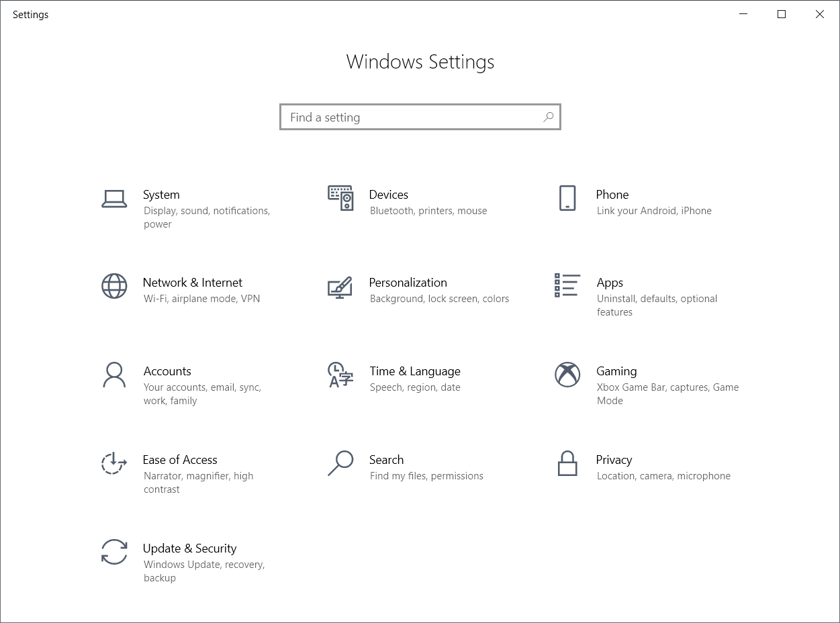Click 'Uninstall, defaults, optional features' text
The height and width of the screenshot is (623, 840).
657,305
